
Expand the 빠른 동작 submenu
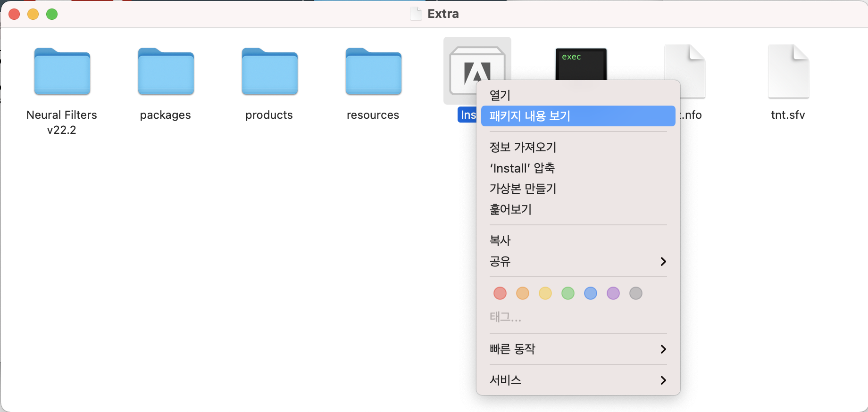point(578,349)
